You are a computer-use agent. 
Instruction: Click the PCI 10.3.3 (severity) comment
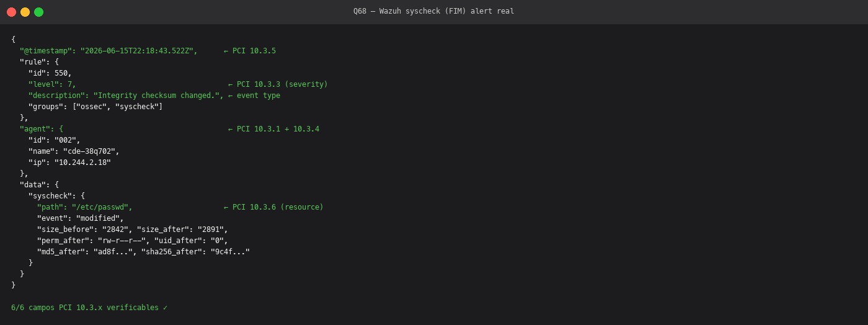278,84
